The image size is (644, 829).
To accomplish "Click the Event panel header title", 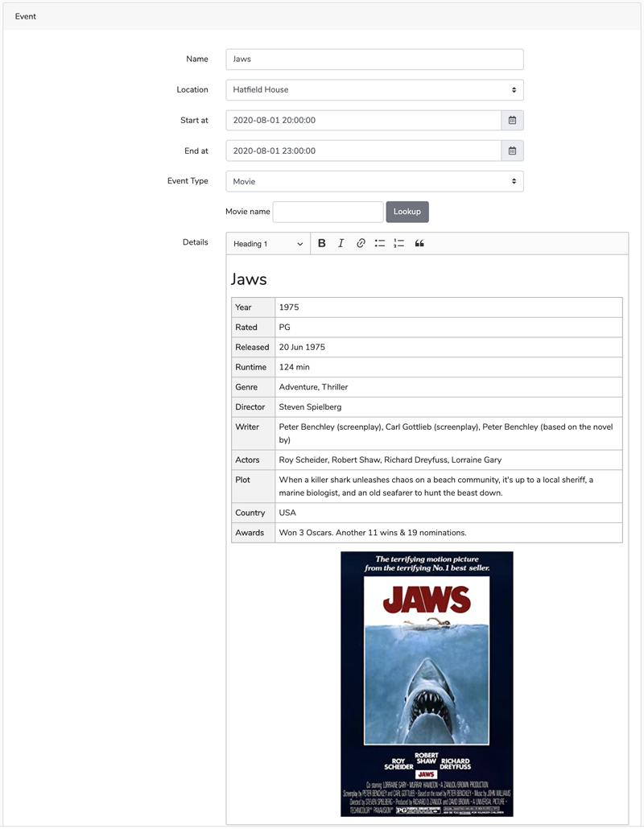I will point(26,16).
